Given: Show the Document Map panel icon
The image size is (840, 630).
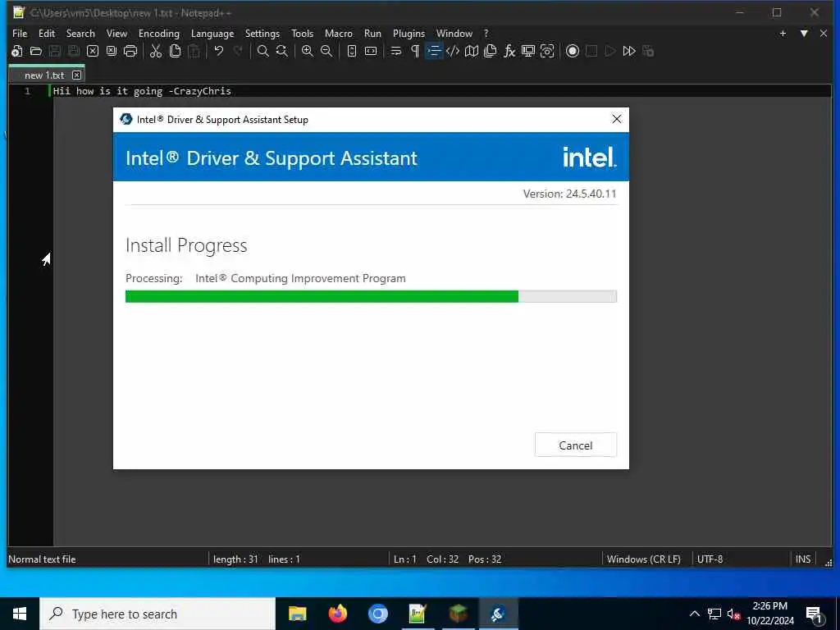Looking at the screenshot, I should point(472,52).
